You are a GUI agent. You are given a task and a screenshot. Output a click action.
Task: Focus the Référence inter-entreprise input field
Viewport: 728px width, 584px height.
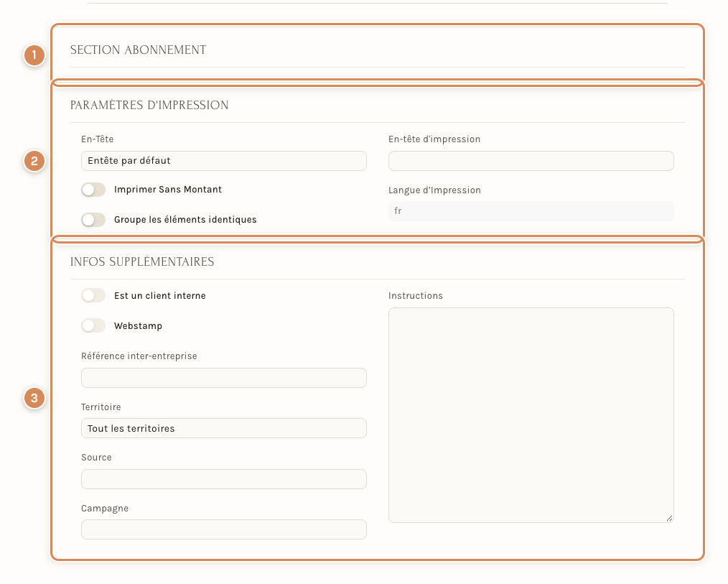[224, 378]
